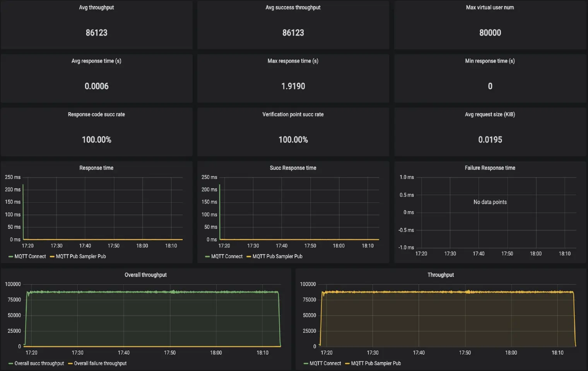
Task: Open the Avg response time (s) panel title
Action: point(96,61)
